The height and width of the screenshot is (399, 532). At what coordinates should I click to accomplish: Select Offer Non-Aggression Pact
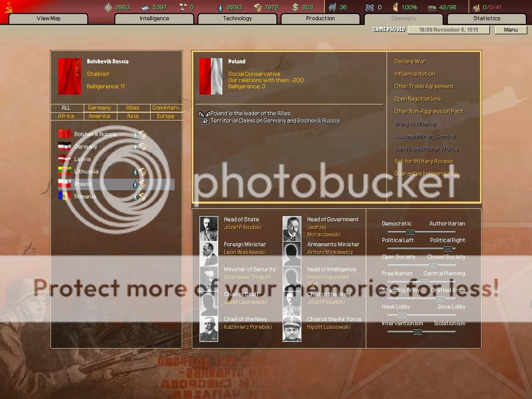point(429,112)
